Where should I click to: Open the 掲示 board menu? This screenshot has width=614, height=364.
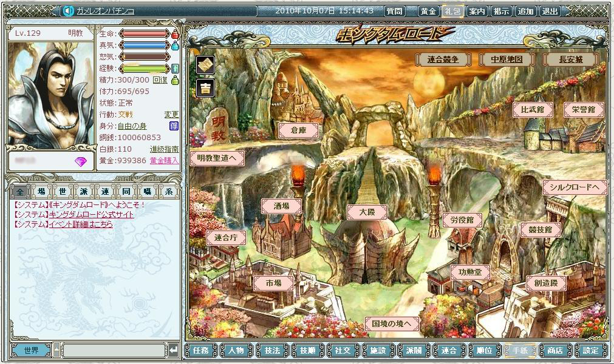coord(501,12)
